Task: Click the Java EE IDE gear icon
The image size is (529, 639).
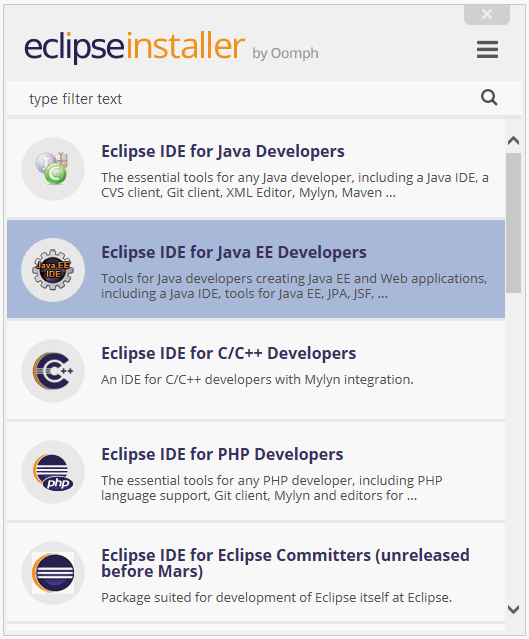Action: (x=53, y=270)
